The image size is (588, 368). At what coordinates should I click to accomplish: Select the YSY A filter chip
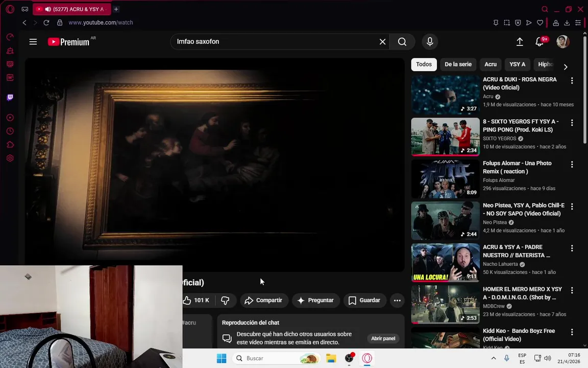(x=517, y=64)
